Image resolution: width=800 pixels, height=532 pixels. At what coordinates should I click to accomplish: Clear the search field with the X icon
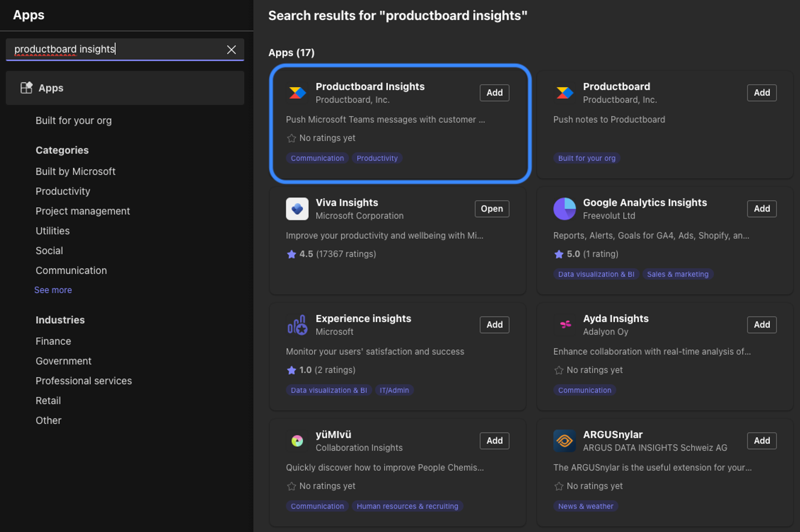tap(231, 50)
